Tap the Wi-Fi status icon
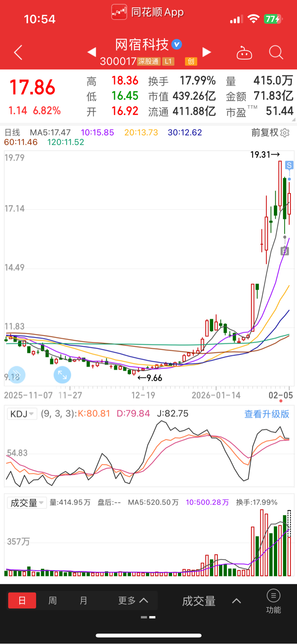Screen dimensions: 297x644 (x=253, y=19)
